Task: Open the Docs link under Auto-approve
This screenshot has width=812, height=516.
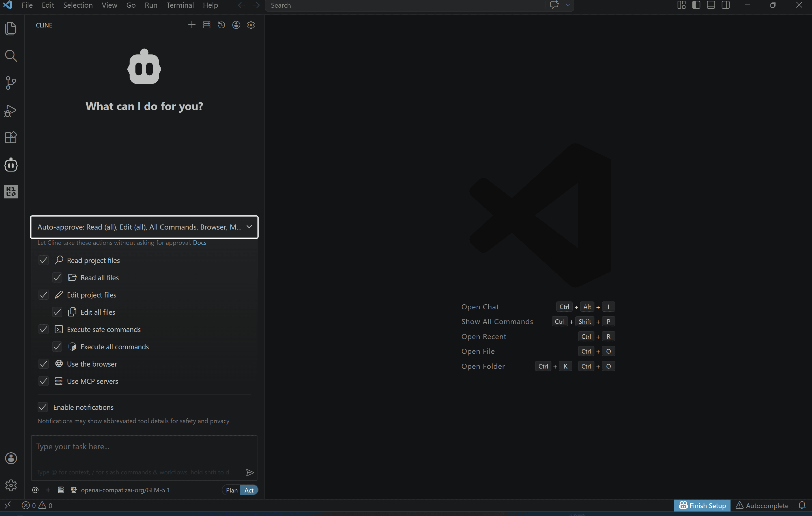Action: (199, 243)
